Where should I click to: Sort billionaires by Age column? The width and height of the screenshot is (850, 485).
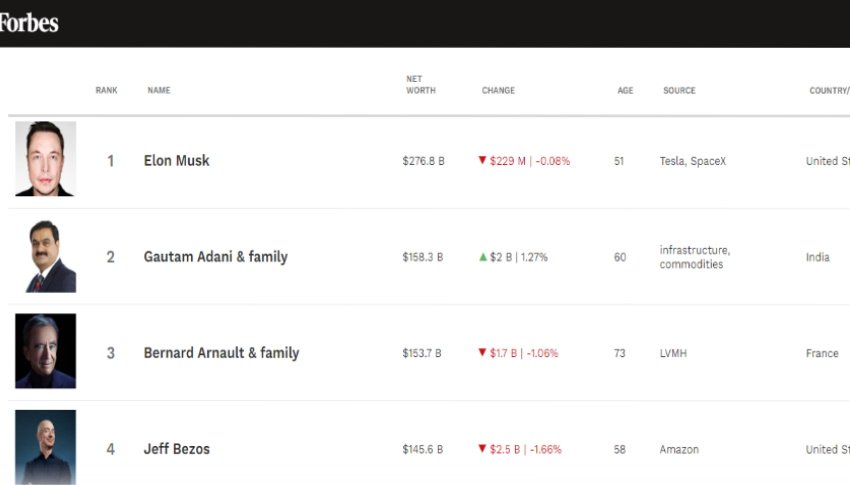tap(625, 90)
